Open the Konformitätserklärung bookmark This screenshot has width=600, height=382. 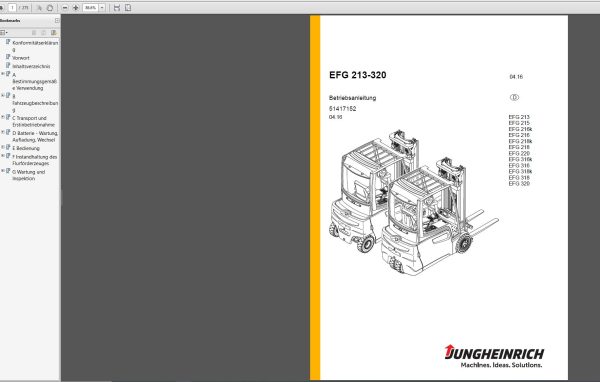(x=35, y=46)
